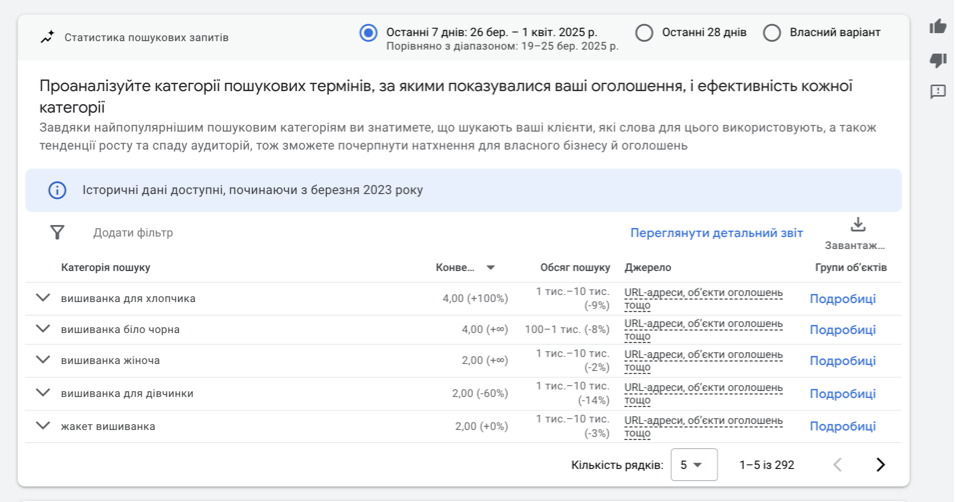This screenshot has width=955, height=502.
Task: Click pagination text '1–5 із 292'
Action: (767, 465)
